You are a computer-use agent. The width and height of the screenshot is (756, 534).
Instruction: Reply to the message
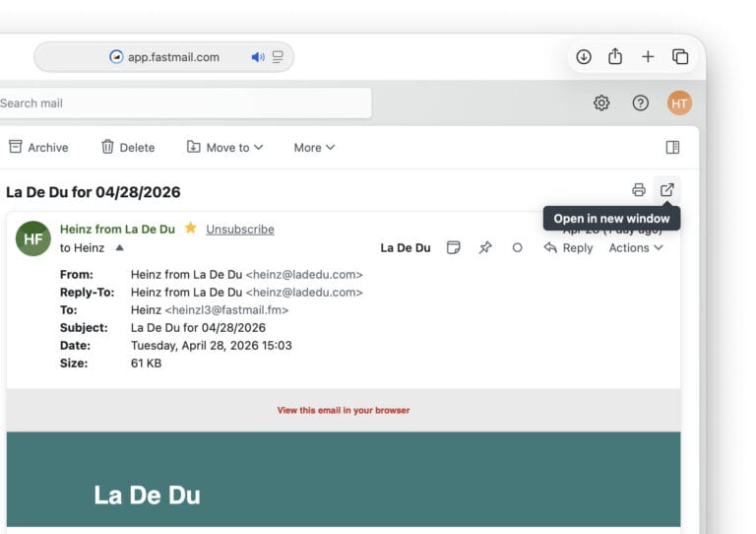pyautogui.click(x=568, y=248)
